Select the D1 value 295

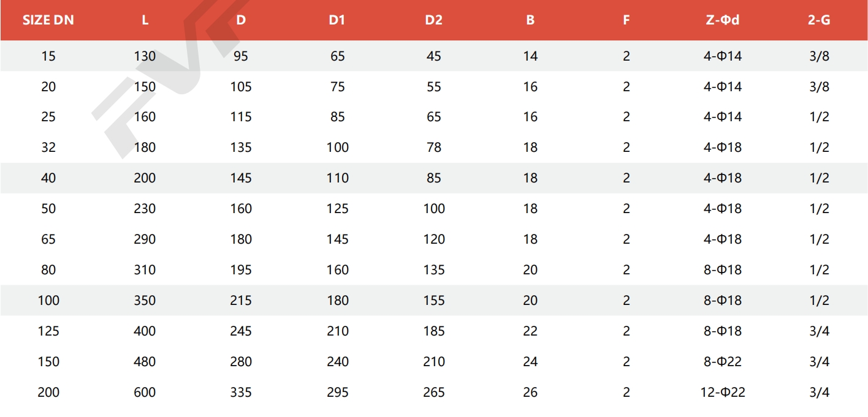337,393
